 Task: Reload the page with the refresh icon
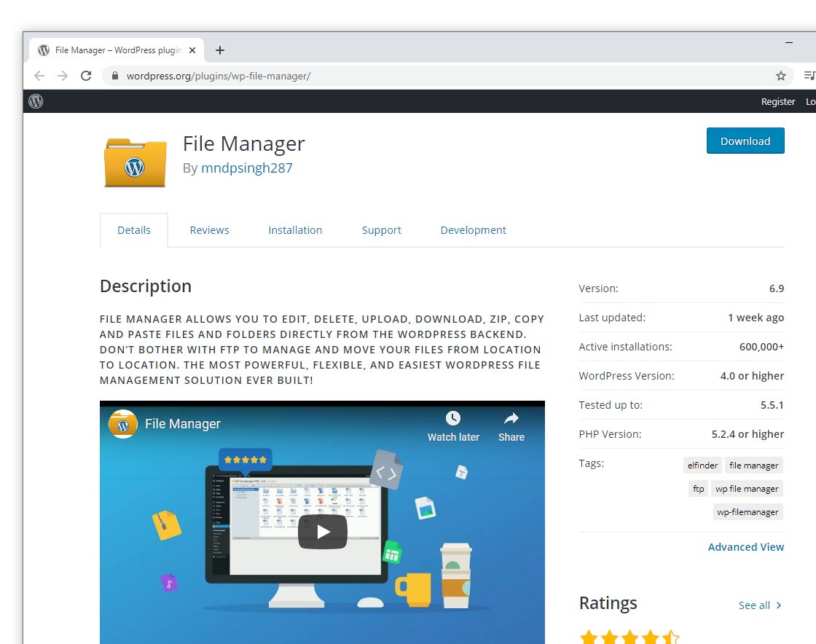[x=86, y=76]
